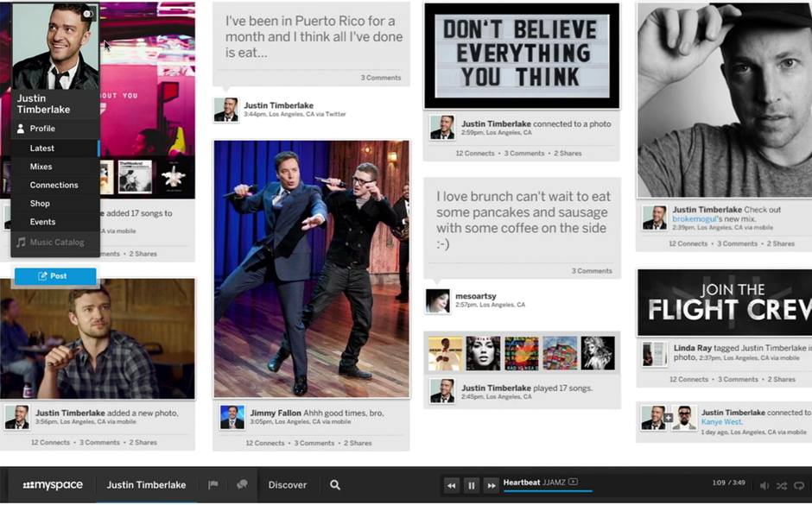Viewport: 812px width, 505px height.
Task: Follow the brokemogul's mix link
Action: pos(696,219)
